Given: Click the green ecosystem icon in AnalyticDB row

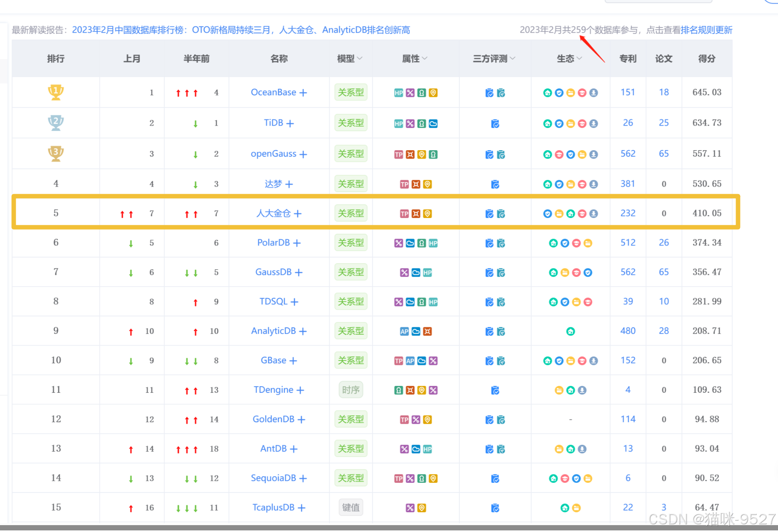Looking at the screenshot, I should (x=570, y=331).
